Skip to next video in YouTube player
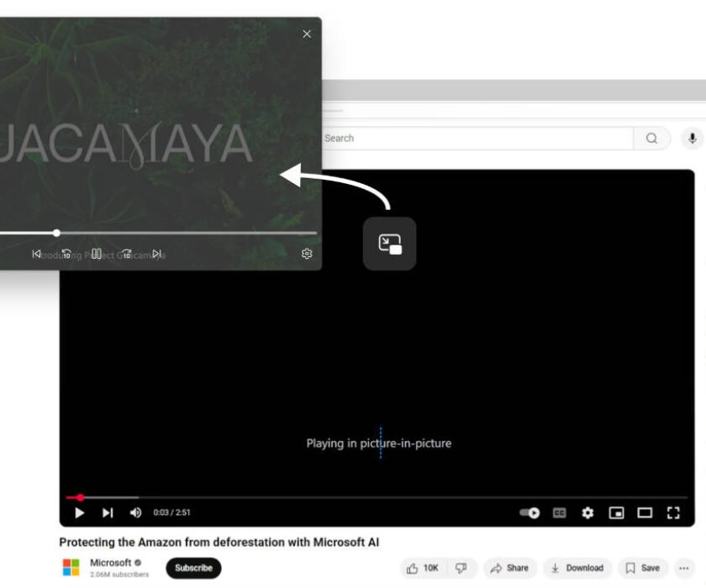Viewport: 706px width, 588px height. (x=108, y=513)
